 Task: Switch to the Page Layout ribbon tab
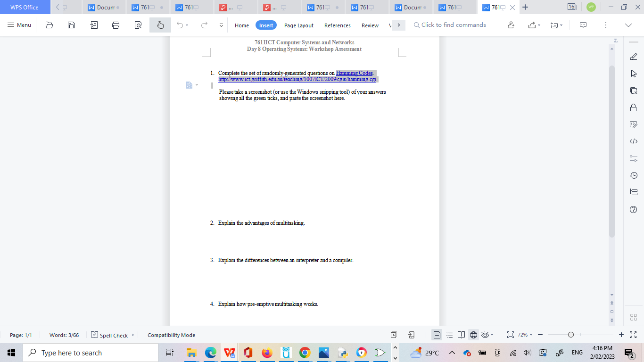[x=298, y=25]
